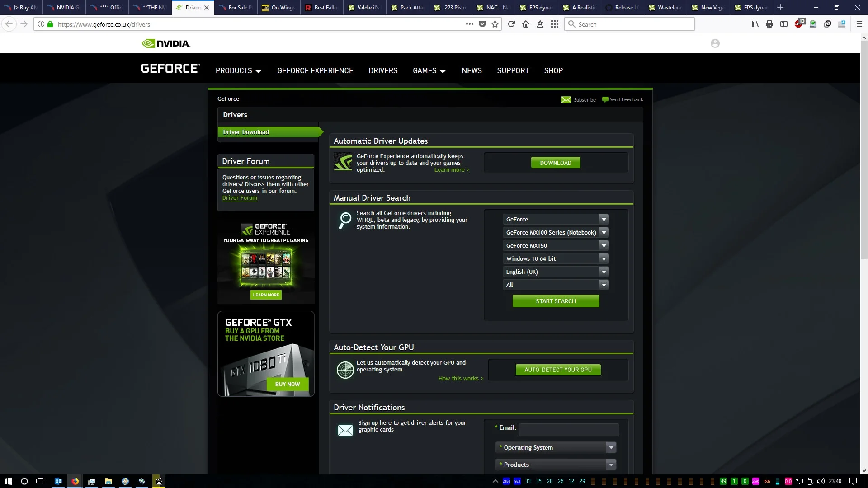The height and width of the screenshot is (488, 868).
Task: Open the SUPPORT navigation item
Action: coord(513,70)
